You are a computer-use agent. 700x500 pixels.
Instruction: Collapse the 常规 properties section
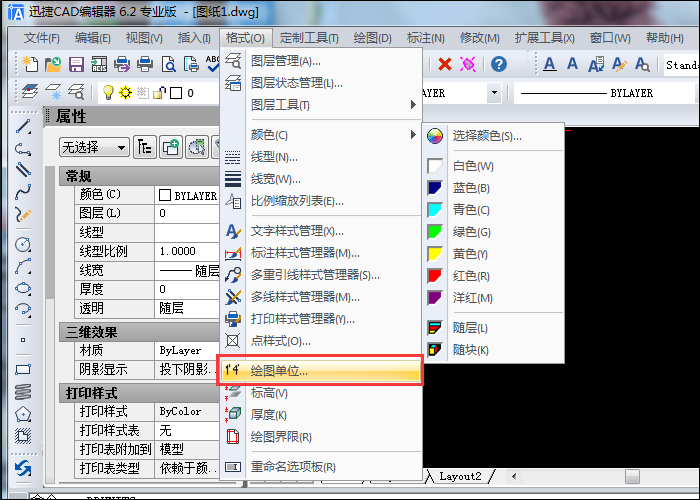click(x=139, y=176)
